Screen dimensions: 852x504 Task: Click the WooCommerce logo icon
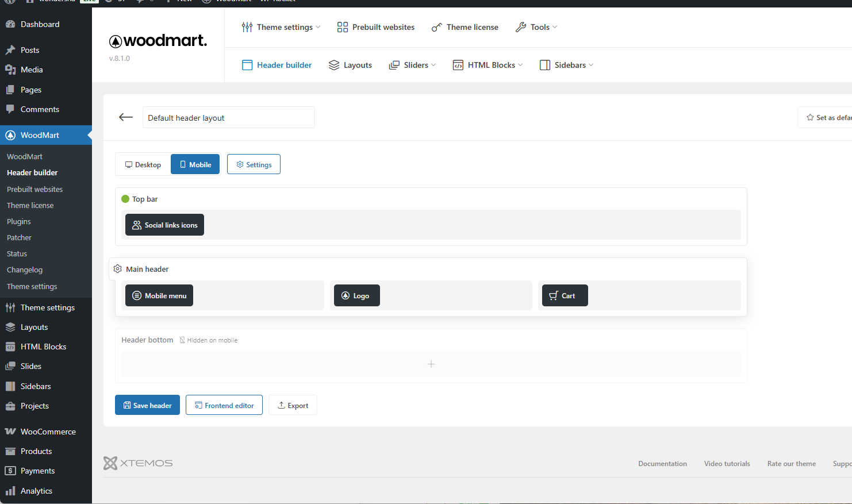tap(10, 432)
